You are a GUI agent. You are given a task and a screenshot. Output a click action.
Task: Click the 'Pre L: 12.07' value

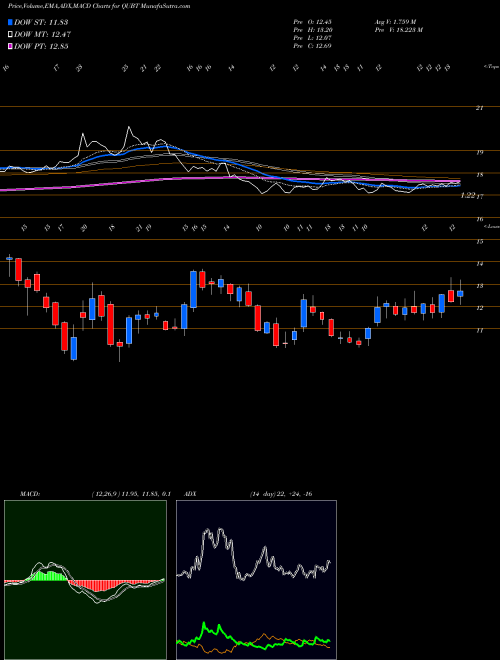(x=313, y=38)
